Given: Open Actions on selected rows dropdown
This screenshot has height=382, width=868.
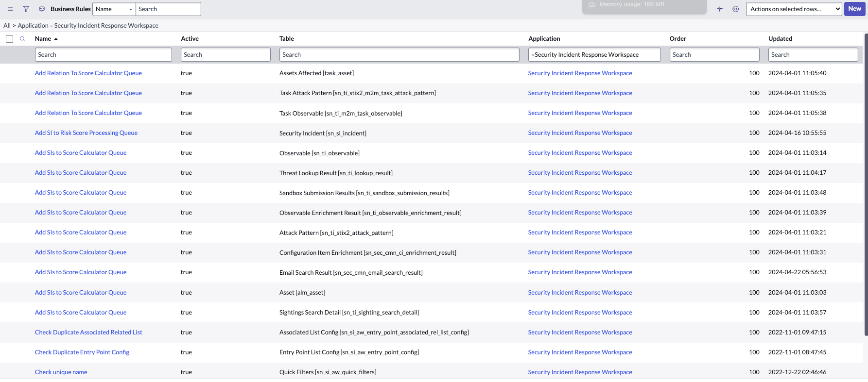Looking at the screenshot, I should pos(794,9).
